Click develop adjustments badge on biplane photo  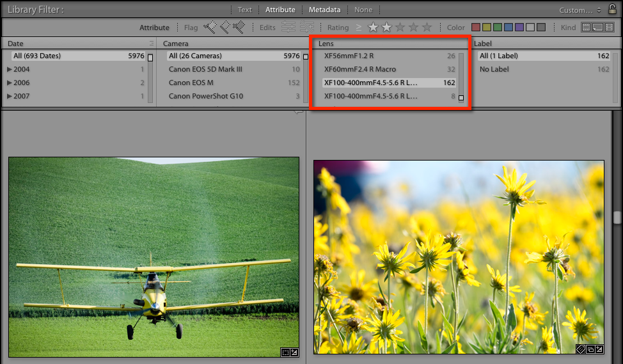(x=294, y=352)
